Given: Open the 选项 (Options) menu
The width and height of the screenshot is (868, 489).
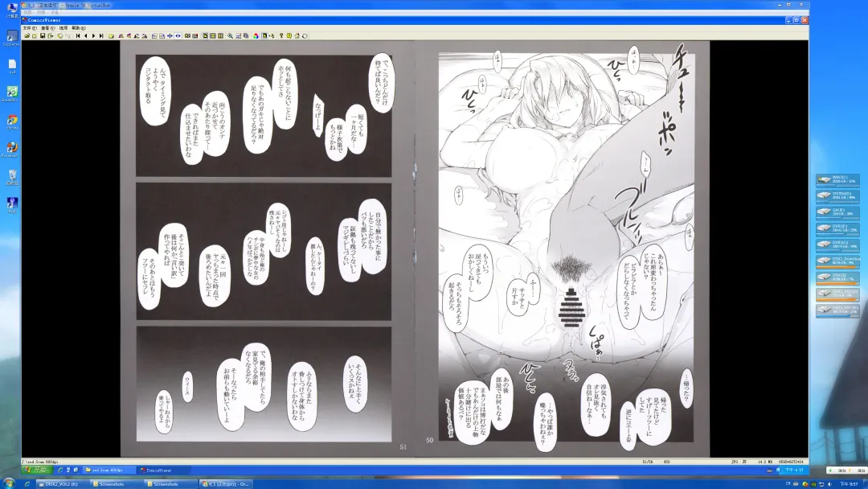Looking at the screenshot, I should 63,27.
